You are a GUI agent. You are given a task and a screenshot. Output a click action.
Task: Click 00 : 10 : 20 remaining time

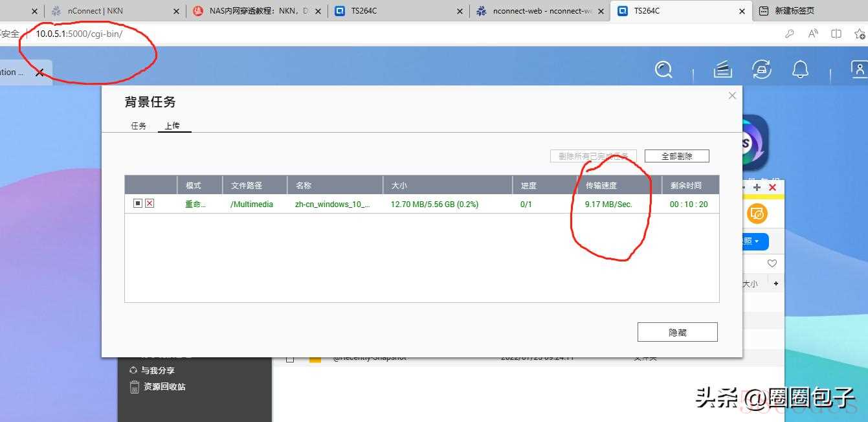click(689, 204)
